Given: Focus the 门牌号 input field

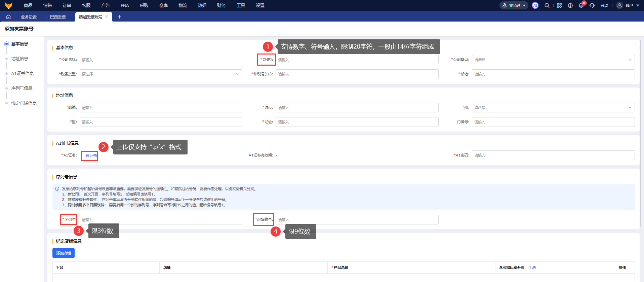Looking at the screenshot, I should click(553, 122).
